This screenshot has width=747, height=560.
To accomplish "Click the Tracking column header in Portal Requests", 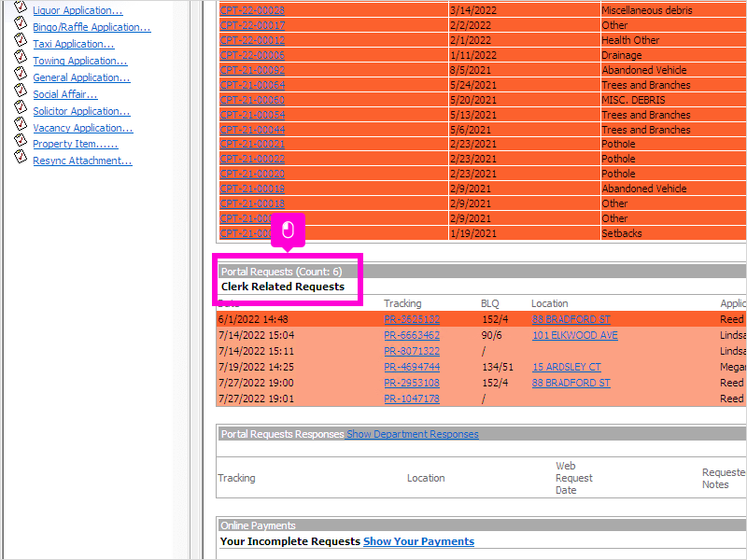I will coord(402,303).
